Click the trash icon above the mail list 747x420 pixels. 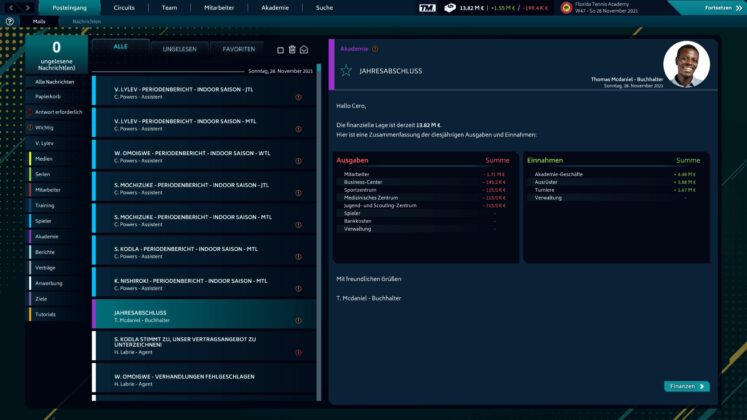click(x=292, y=50)
